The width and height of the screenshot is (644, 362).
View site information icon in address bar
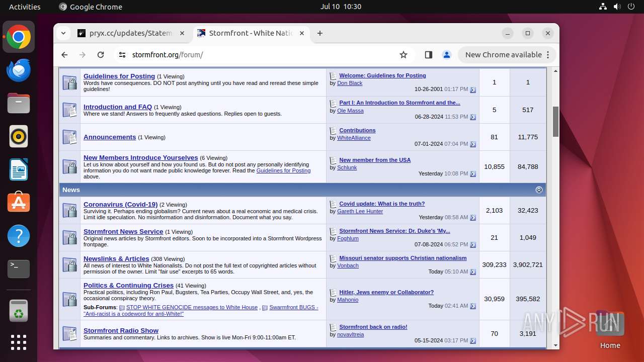122,55
